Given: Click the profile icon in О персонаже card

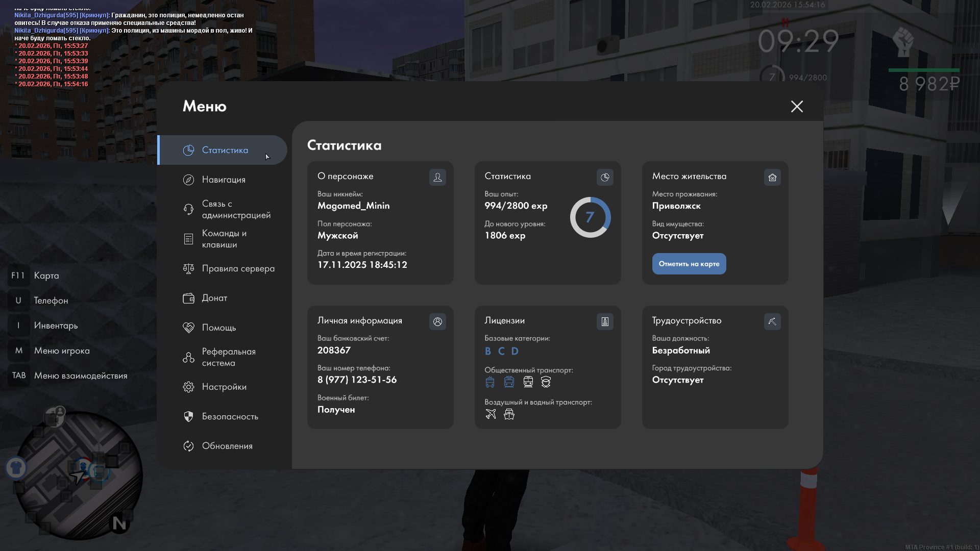Looking at the screenshot, I should coord(437,177).
